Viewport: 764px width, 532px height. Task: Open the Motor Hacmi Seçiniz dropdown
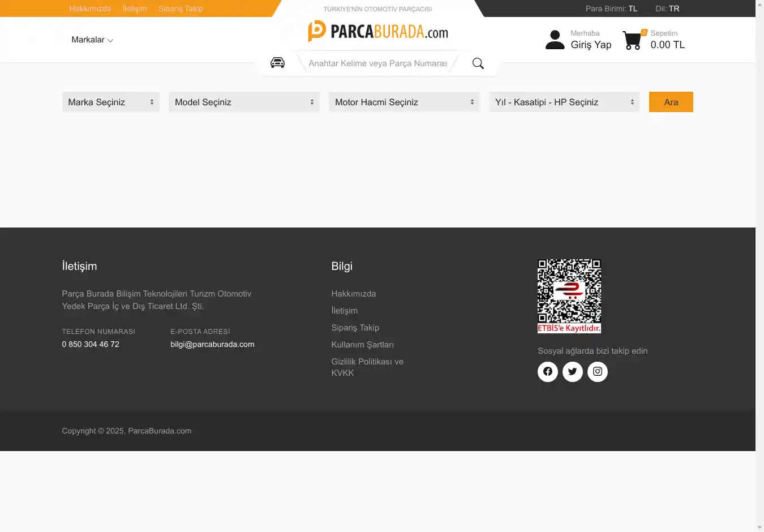coord(404,102)
